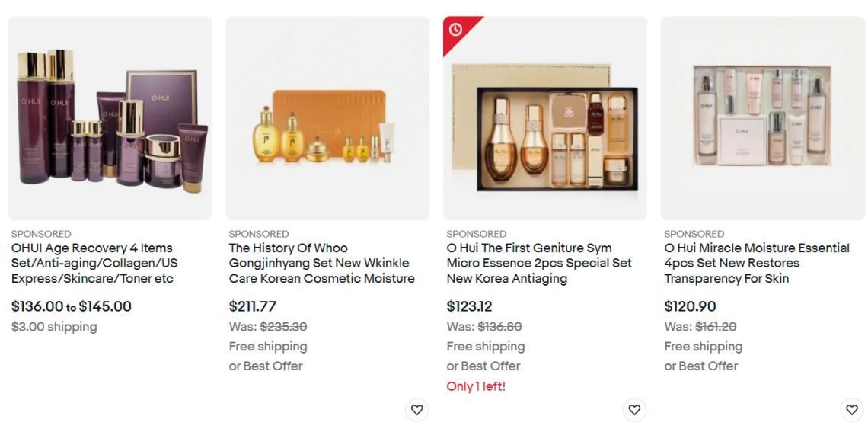Click 'or Best Offer' under the $211.77 listing
The height and width of the screenshot is (432, 868).
266,366
